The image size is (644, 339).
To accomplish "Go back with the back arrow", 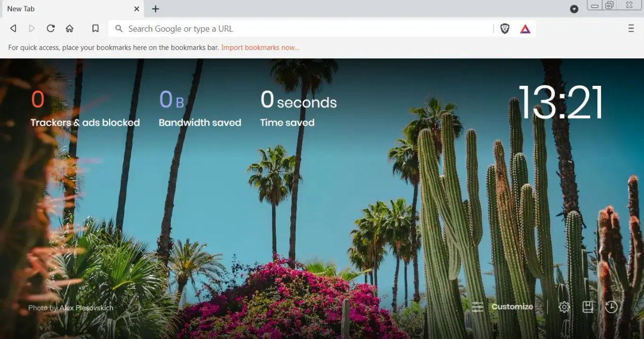I will tap(13, 28).
